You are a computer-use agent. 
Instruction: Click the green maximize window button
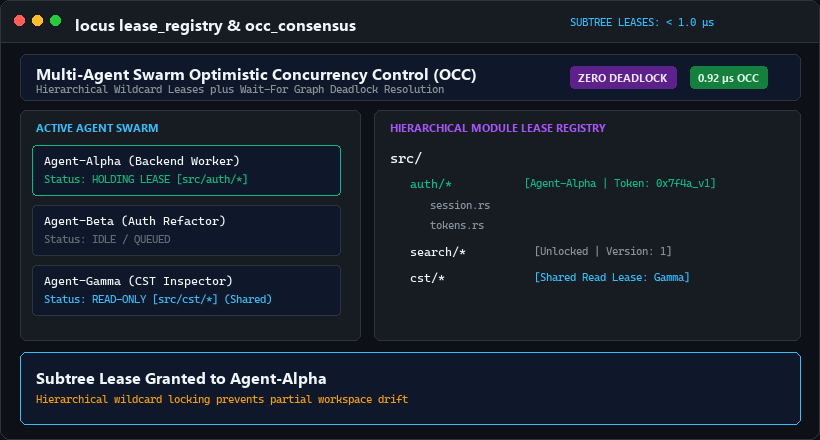(55, 21)
